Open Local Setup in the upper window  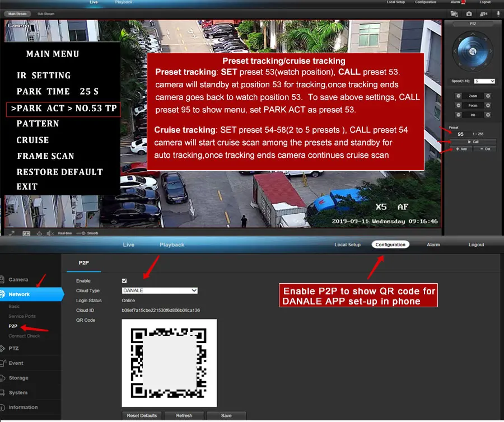pos(396,2)
